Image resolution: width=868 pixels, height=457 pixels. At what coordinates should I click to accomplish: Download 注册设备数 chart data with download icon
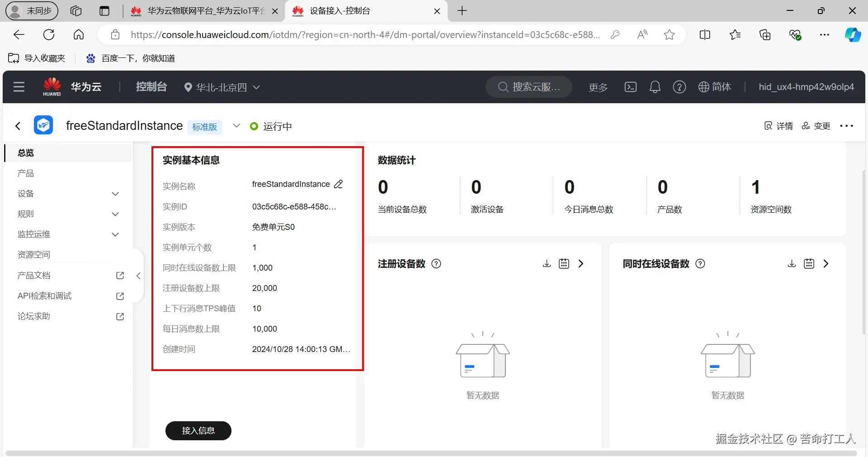546,264
